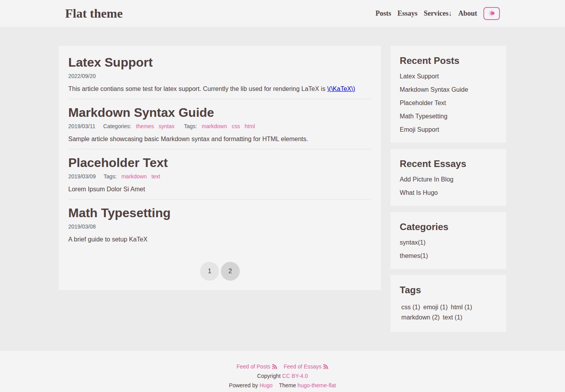The width and height of the screenshot is (565, 392).
Task: Expand the Services dropdown menu
Action: [437, 13]
